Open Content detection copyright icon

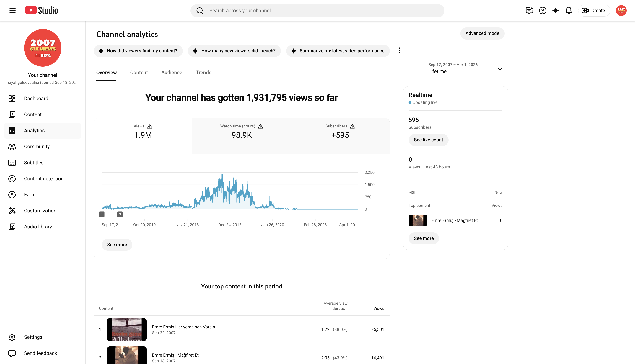click(12, 178)
